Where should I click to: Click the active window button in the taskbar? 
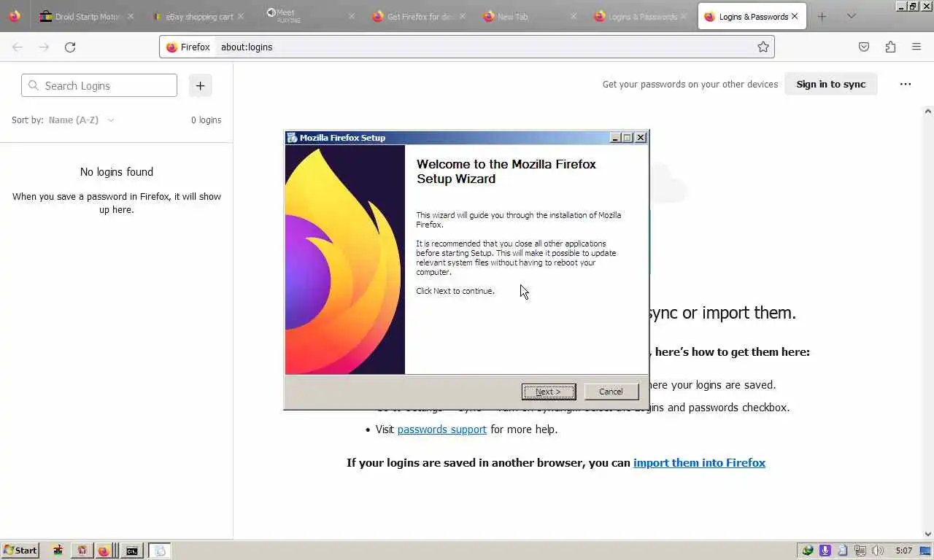coord(160,551)
